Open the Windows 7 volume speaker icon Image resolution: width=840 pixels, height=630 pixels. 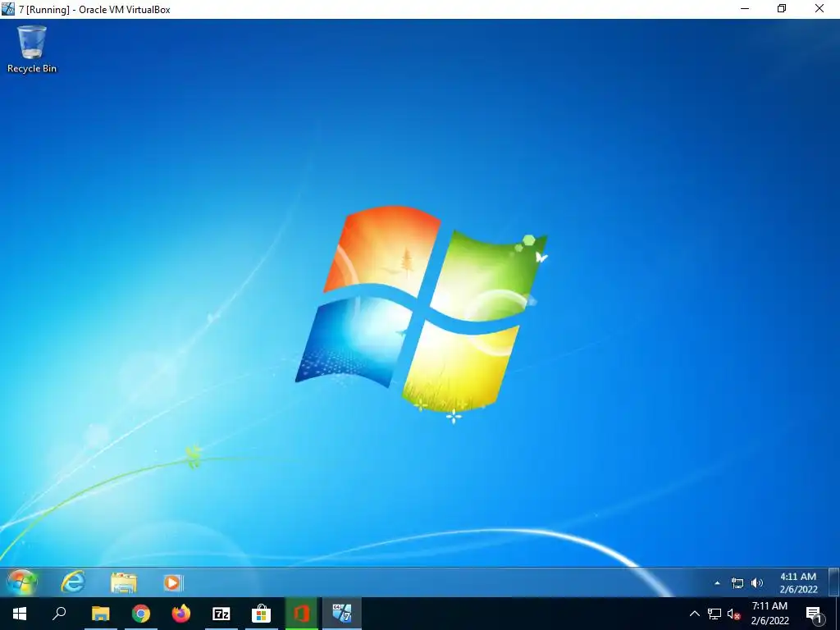[x=757, y=583]
